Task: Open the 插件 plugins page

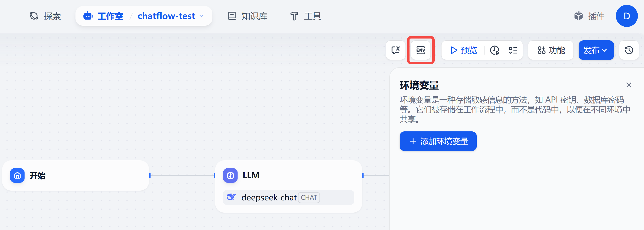Action: click(589, 16)
